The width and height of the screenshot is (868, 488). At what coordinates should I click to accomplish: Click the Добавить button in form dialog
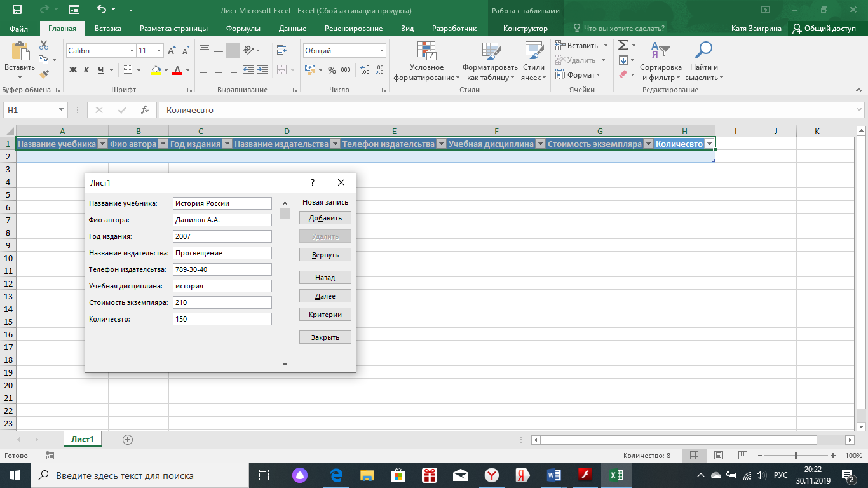coord(325,218)
